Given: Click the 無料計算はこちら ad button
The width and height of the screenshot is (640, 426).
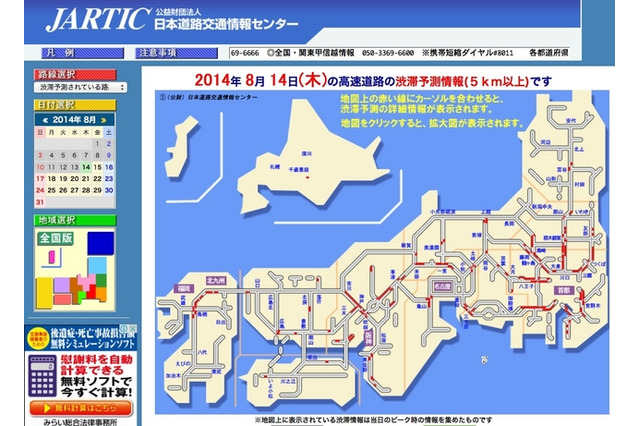Looking at the screenshot, I should 81,408.
